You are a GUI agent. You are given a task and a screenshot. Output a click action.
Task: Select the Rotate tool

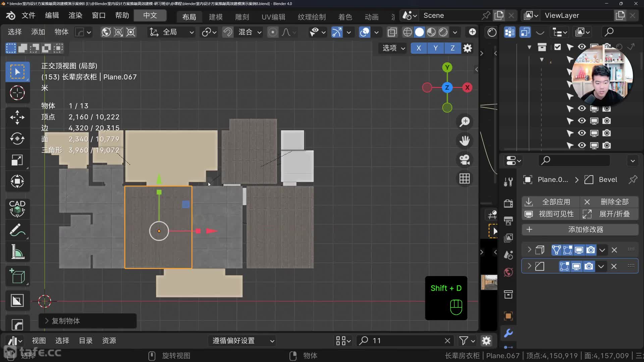tap(17, 138)
